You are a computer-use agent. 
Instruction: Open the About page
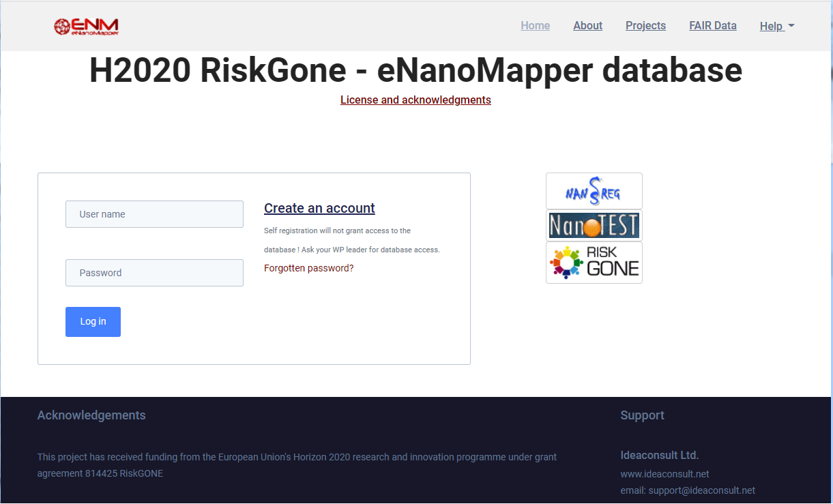pos(587,26)
